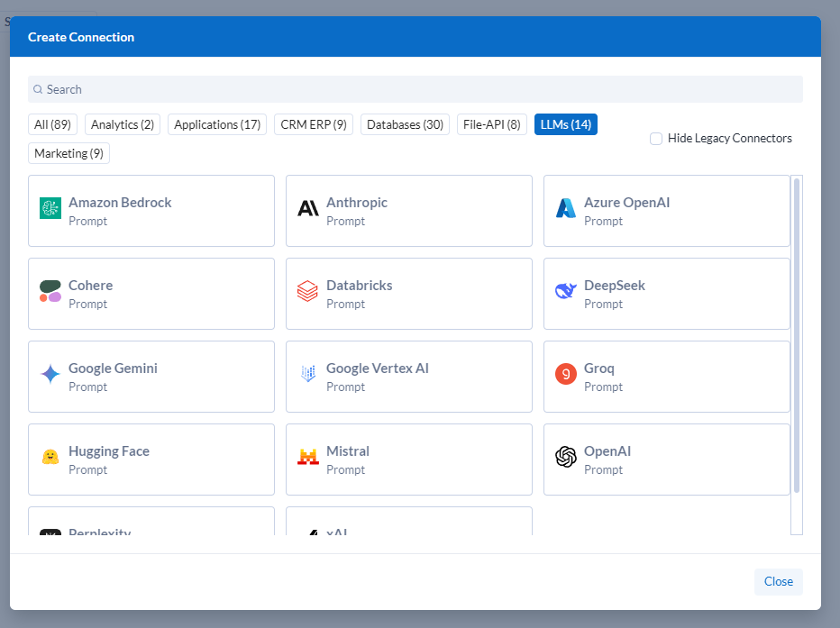This screenshot has height=628, width=840.
Task: Click the Prompt label under Anthropic
Action: pos(345,221)
